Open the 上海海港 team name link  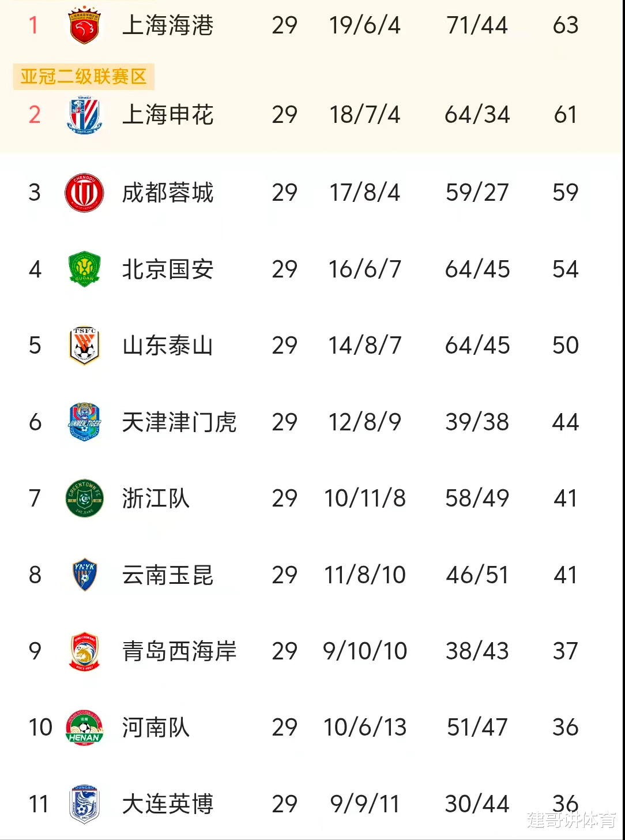tap(168, 25)
